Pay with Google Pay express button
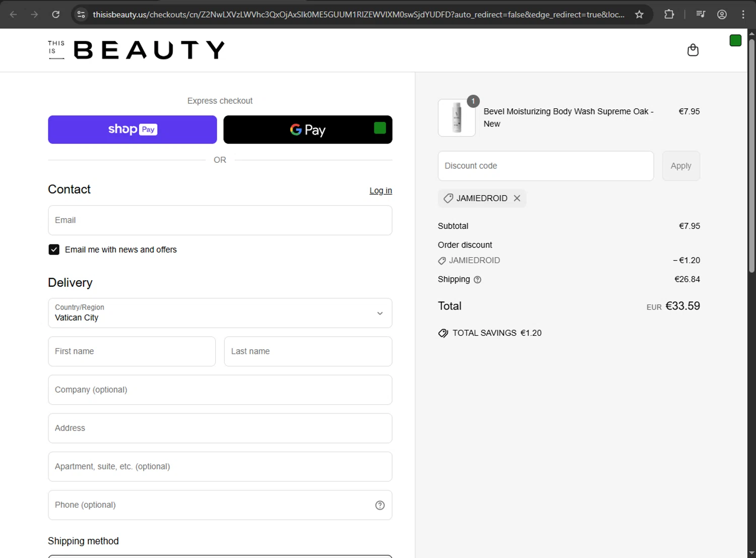The image size is (756, 558). click(x=308, y=130)
